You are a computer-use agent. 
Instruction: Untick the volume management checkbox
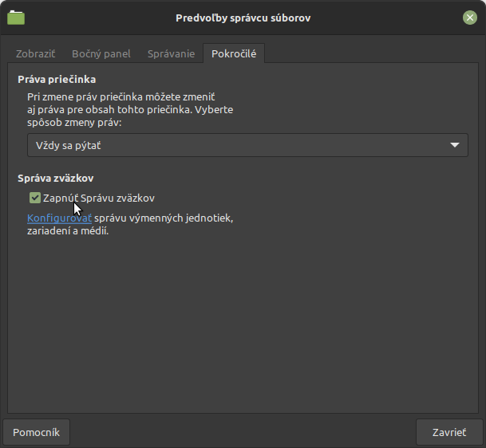[35, 198]
